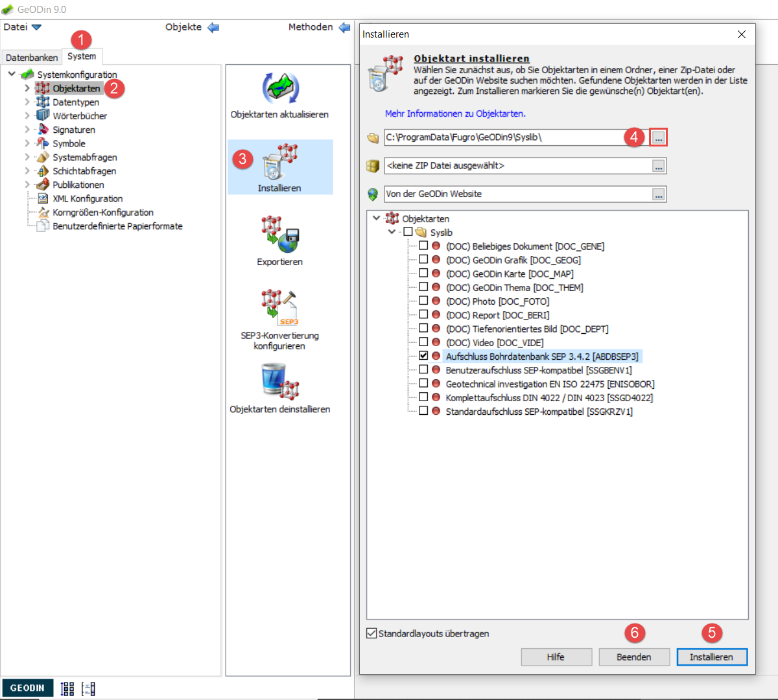The width and height of the screenshot is (778, 700).
Task: Click the Exportieren icon
Action: pyautogui.click(x=280, y=235)
